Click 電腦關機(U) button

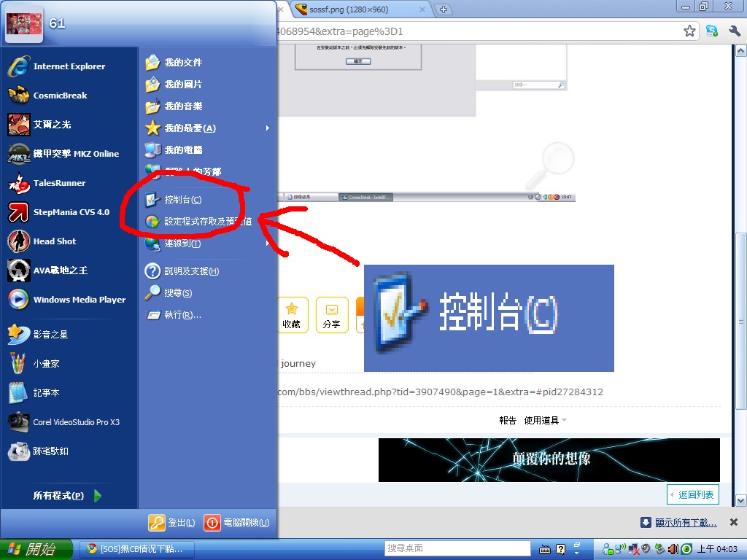237,523
